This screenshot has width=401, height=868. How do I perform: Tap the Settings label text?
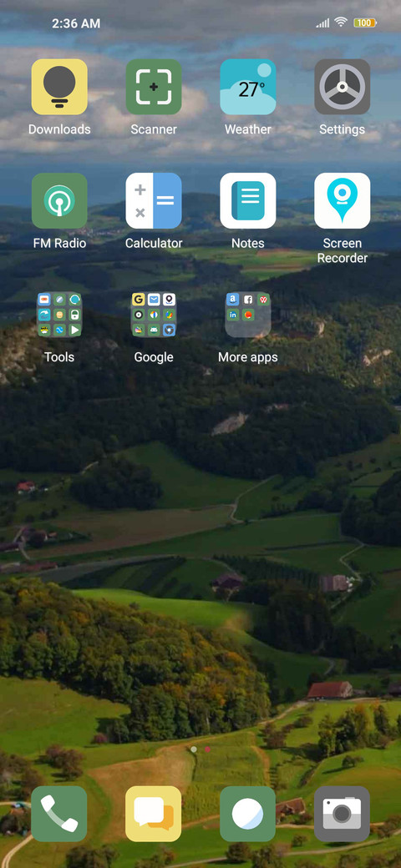pos(343,129)
